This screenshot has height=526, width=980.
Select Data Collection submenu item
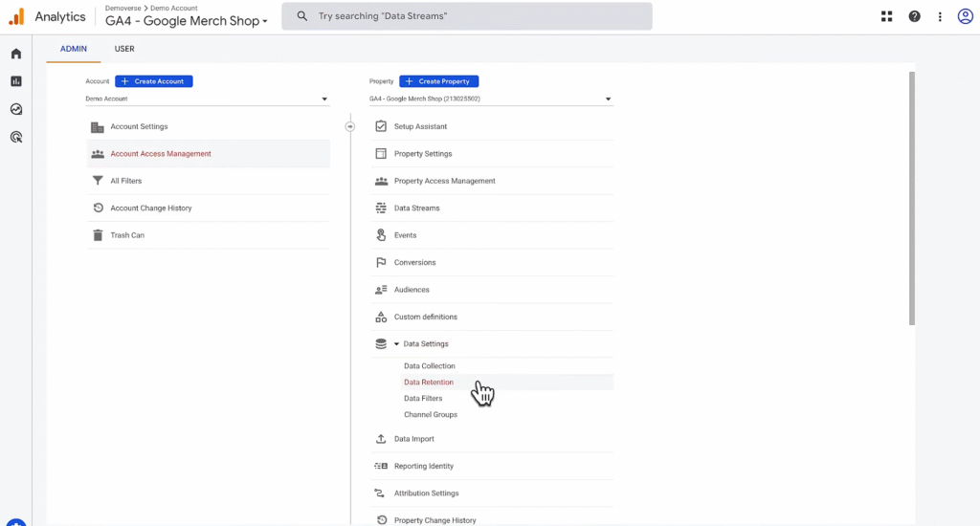[430, 366]
